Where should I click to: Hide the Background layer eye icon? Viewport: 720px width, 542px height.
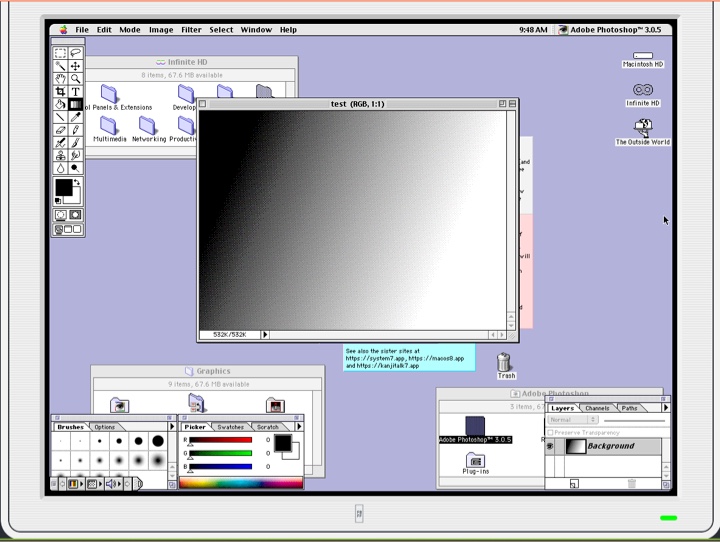(x=550, y=446)
